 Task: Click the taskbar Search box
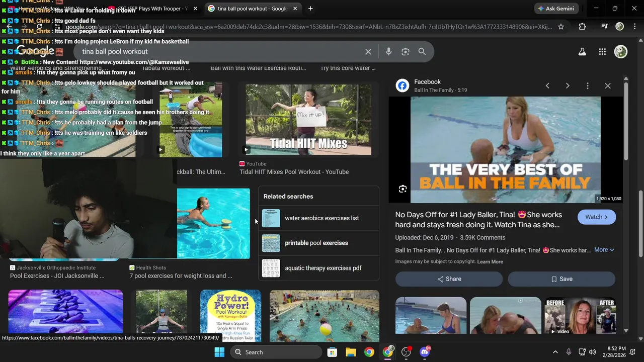tap(277, 352)
